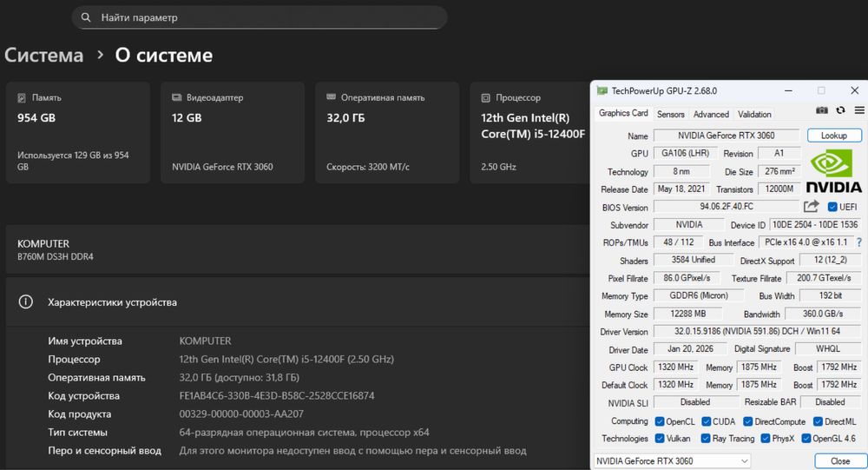Click the Bus Interface question mark icon
This screenshot has height=470, width=868.
pos(859,242)
